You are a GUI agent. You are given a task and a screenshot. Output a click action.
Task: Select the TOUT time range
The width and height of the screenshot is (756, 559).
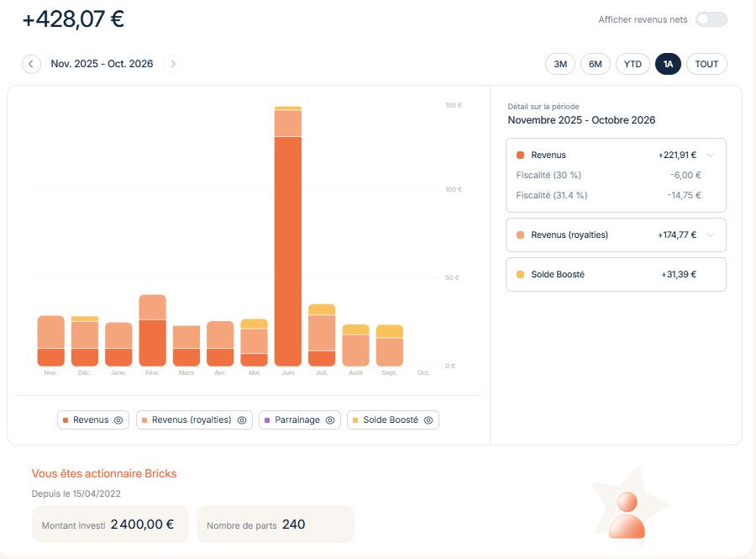pyautogui.click(x=706, y=64)
